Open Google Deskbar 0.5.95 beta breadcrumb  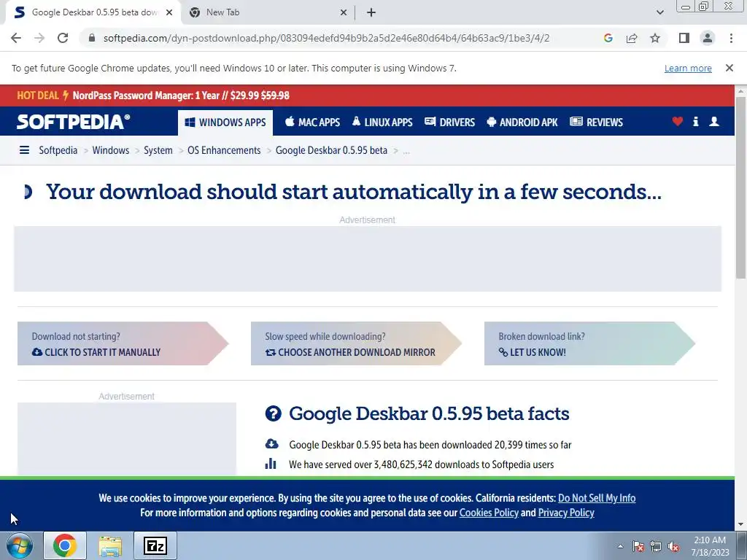[331, 150]
